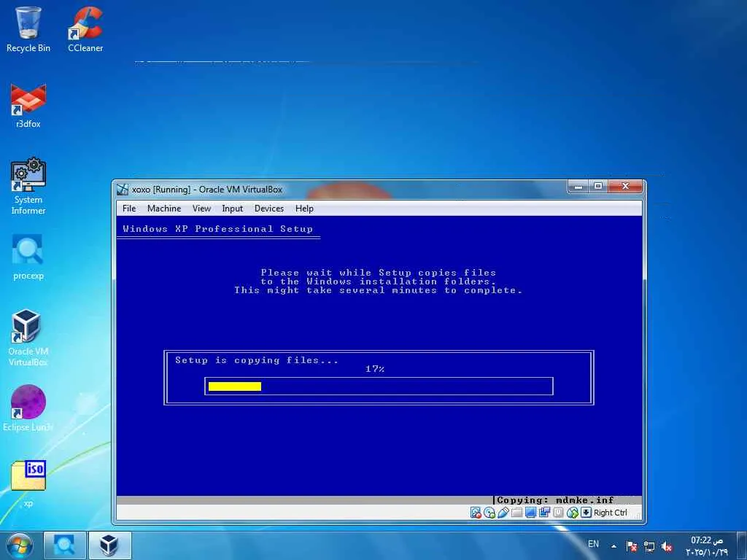Click the muted volume tray icon
Screen dimensions: 747x560
(x=667, y=546)
